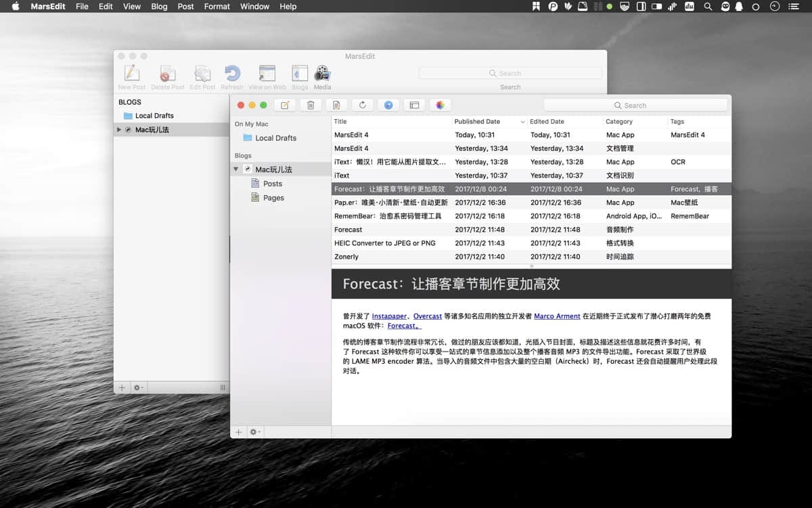Select Local Drafts in front window sidebar

coord(269,137)
